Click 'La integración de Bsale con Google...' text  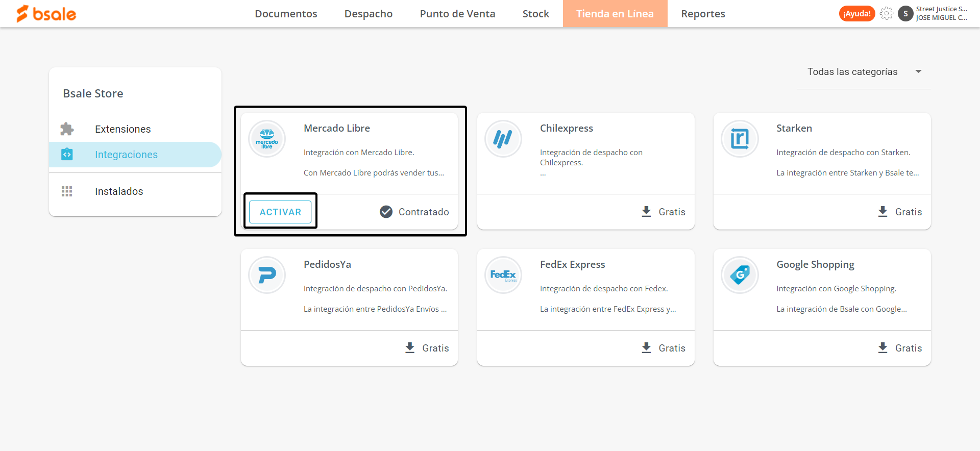(x=842, y=309)
